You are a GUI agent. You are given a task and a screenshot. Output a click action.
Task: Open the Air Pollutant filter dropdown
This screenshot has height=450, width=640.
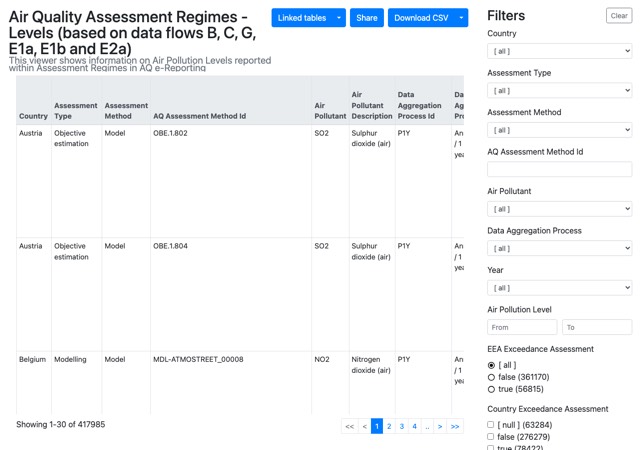coord(560,209)
